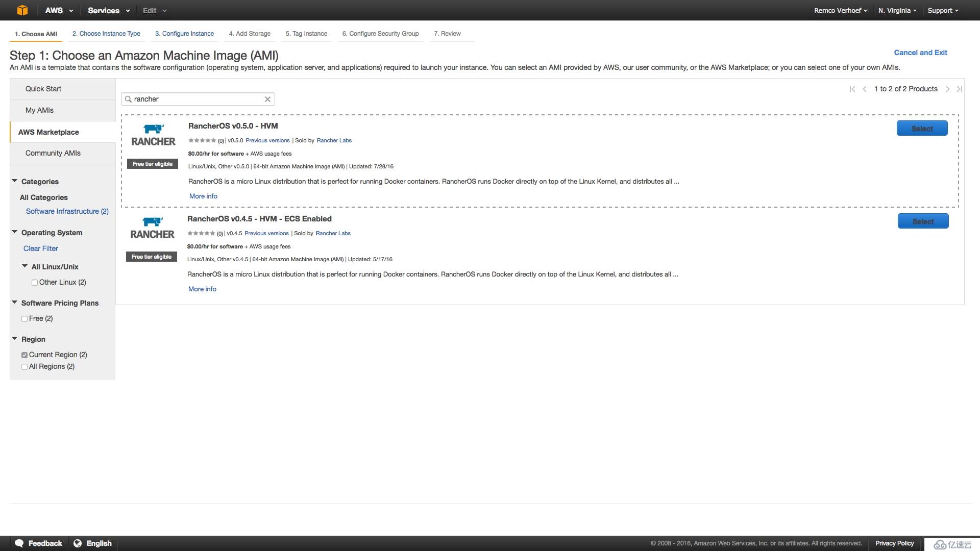Screen dimensions: 980x551
Task: Switch to 3. Configure Instance step
Action: click(x=184, y=34)
